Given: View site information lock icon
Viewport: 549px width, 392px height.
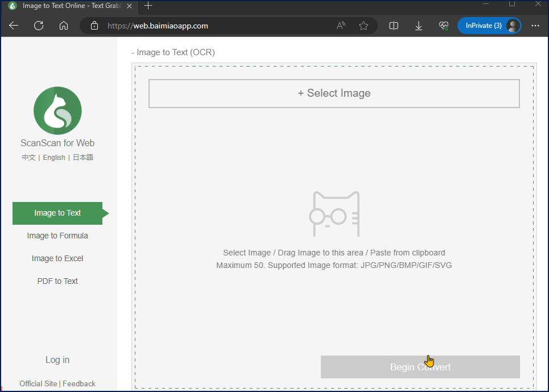Looking at the screenshot, I should [94, 26].
